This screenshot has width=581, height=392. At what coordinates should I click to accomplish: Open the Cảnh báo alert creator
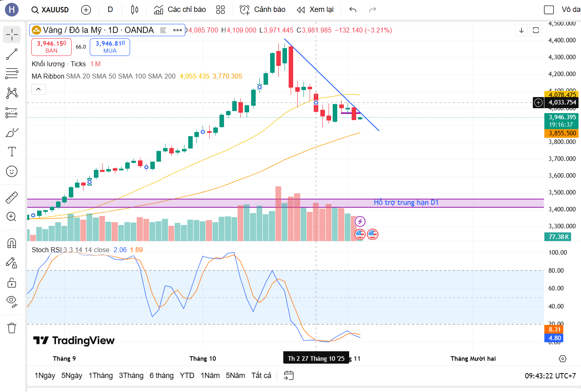(263, 10)
